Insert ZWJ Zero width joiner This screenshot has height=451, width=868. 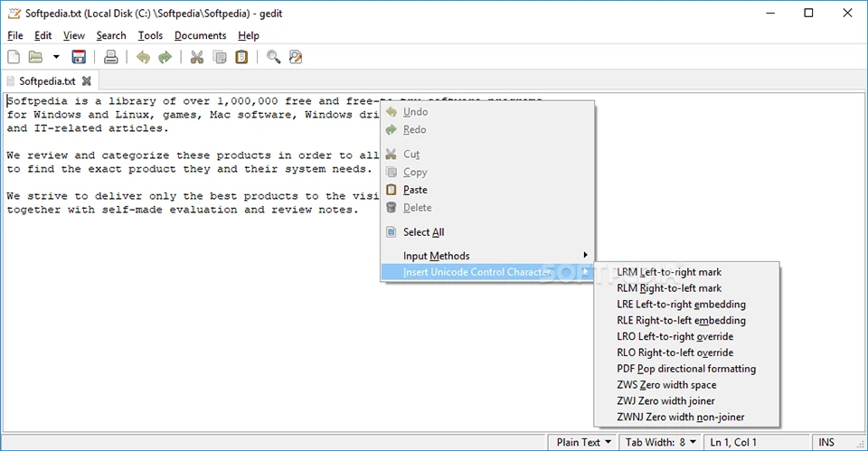click(665, 400)
